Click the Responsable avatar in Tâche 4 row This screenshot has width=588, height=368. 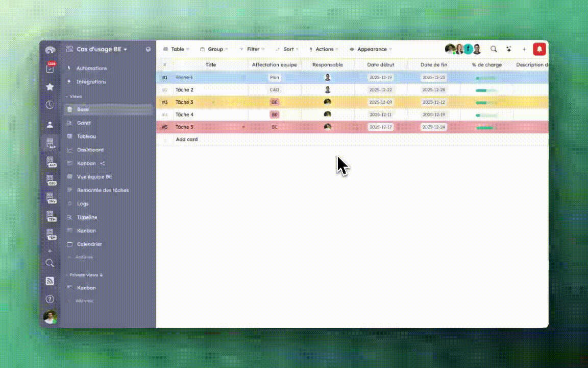(x=327, y=114)
